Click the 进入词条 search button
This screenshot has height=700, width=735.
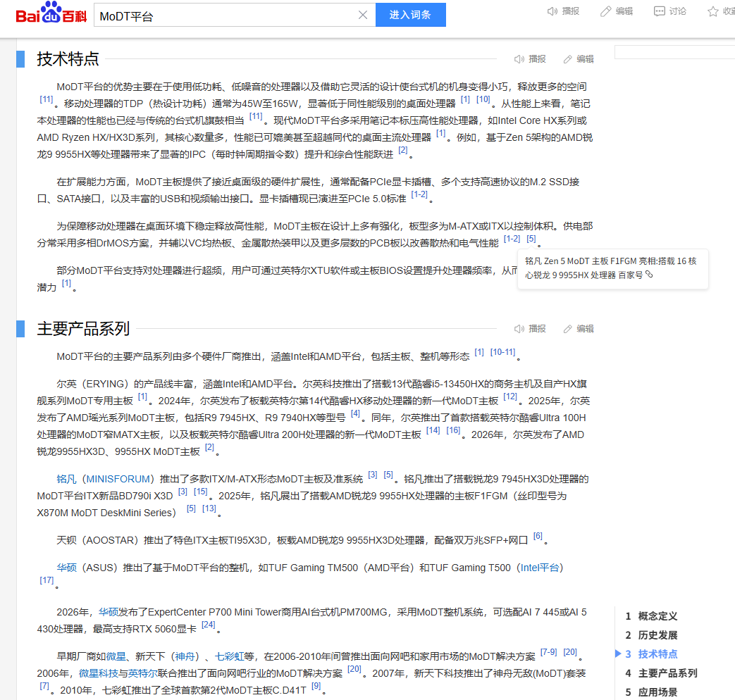[x=410, y=15]
